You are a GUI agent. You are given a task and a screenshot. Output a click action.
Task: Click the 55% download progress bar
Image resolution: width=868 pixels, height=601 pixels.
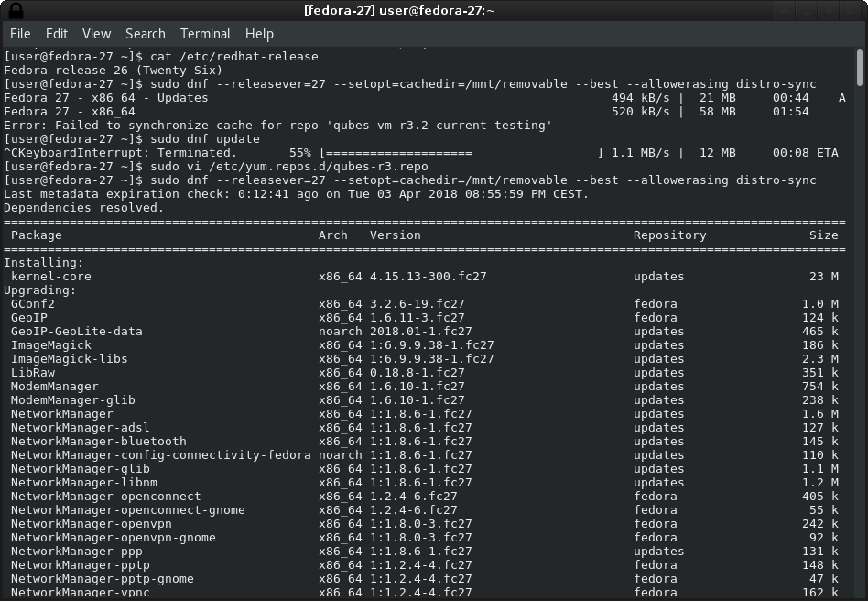[x=461, y=153]
